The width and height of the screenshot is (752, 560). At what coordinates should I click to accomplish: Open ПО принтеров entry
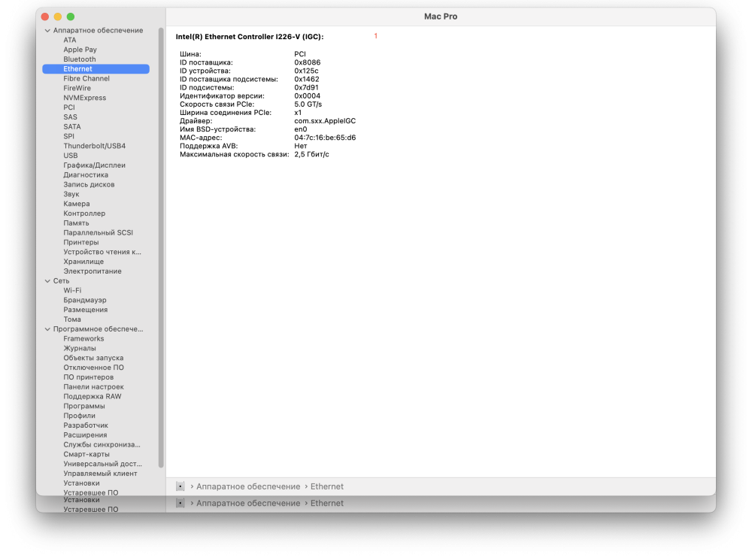[x=88, y=377]
